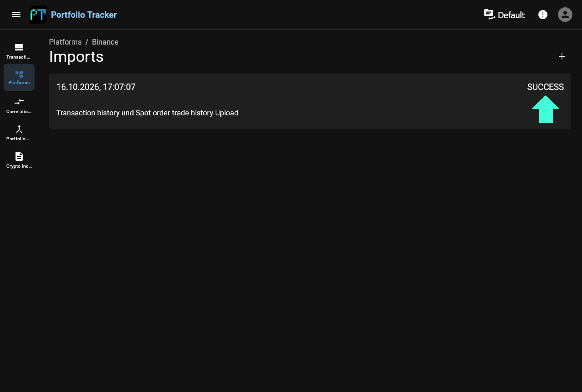The image size is (582, 392).
Task: Open Crypto income report in sidebar
Action: tap(19, 160)
